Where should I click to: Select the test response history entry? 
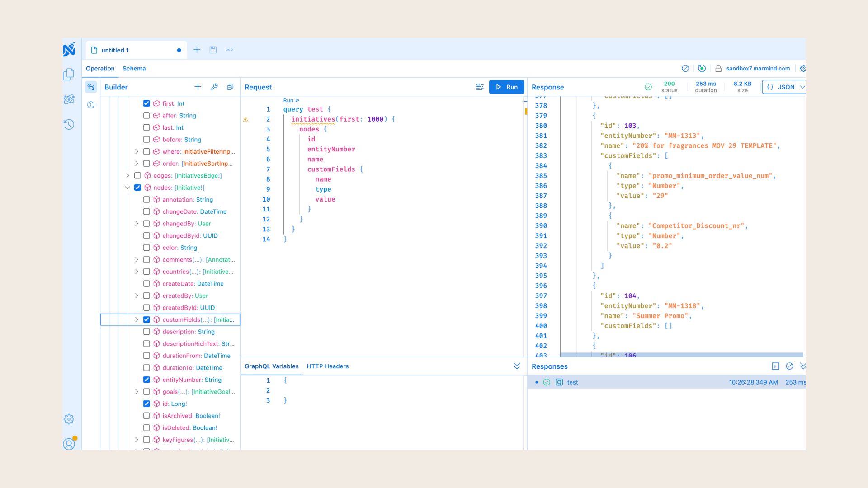coord(572,382)
